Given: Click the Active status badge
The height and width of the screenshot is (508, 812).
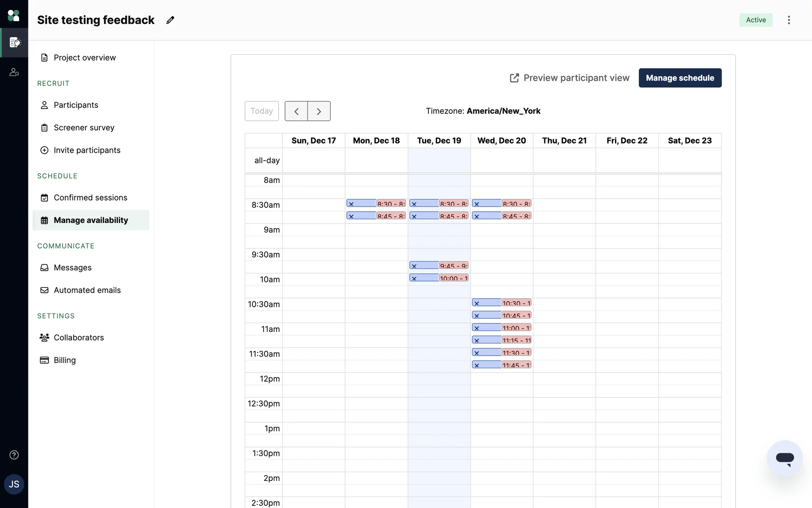Looking at the screenshot, I should (755, 20).
